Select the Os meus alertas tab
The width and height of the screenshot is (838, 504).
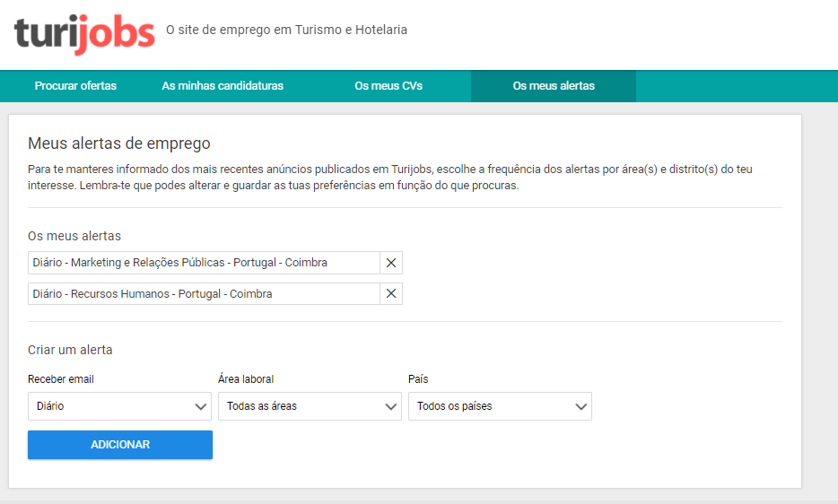[x=554, y=85]
